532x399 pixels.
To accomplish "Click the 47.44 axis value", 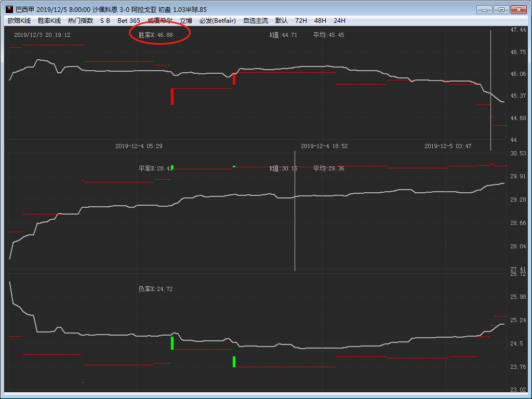I will (518, 30).
